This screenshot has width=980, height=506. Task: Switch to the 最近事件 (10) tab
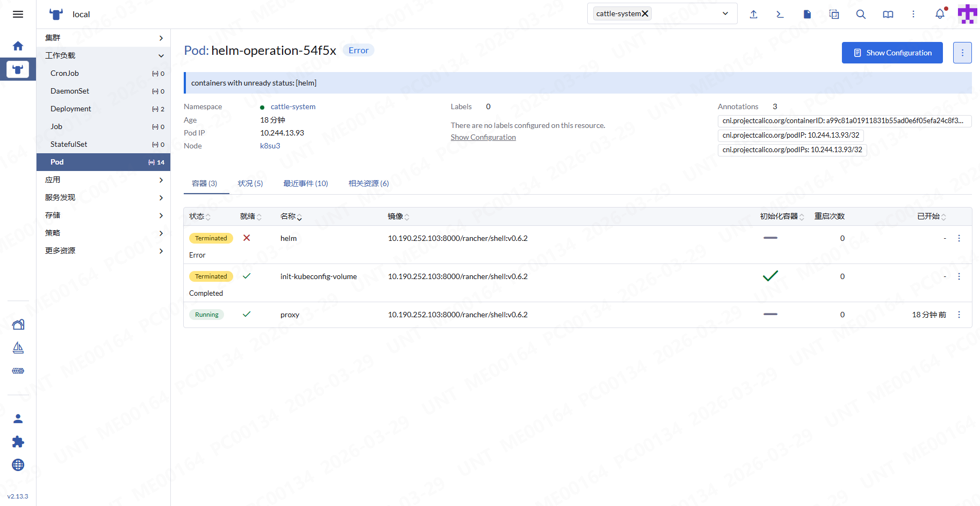coord(305,184)
